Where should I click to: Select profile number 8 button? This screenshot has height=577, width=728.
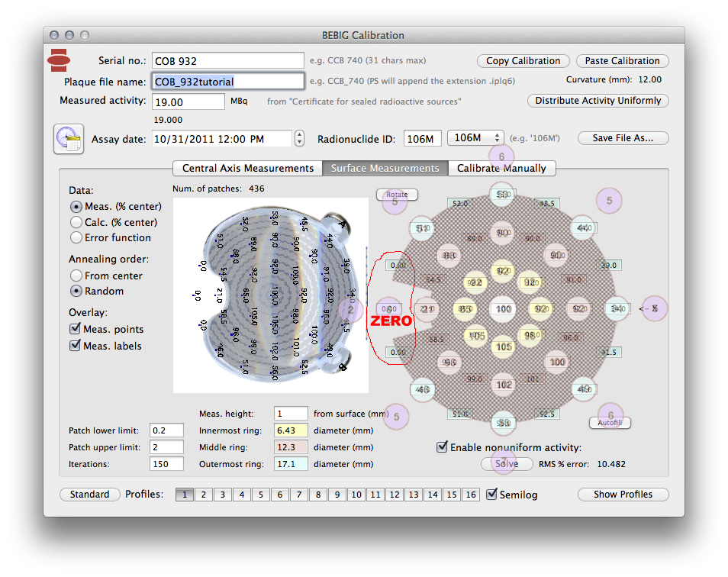[317, 495]
